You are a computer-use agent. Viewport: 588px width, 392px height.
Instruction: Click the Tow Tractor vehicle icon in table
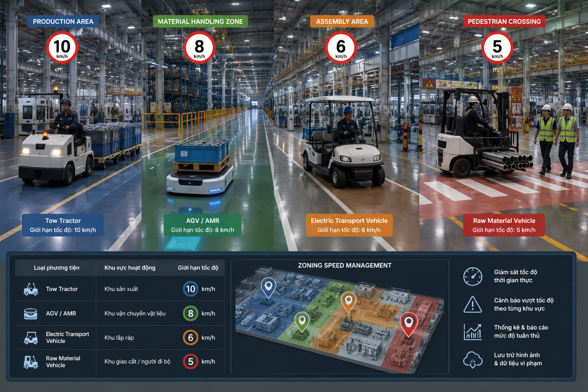click(31, 289)
